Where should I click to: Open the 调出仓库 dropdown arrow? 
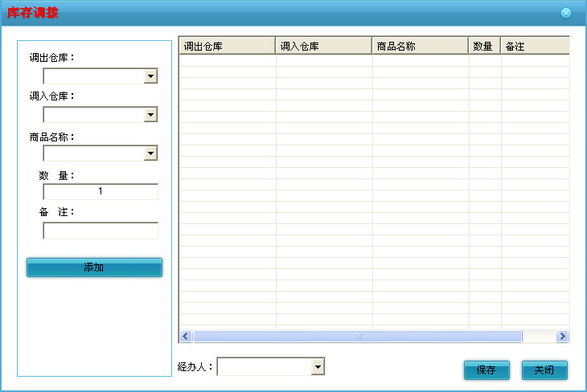150,76
